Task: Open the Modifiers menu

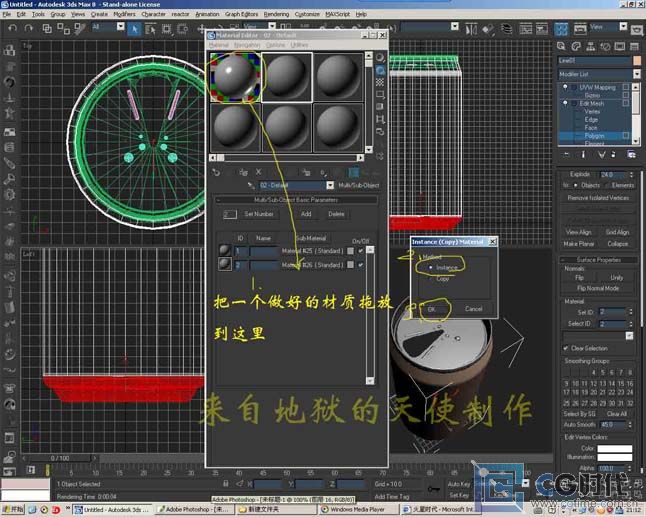Action: tap(124, 14)
